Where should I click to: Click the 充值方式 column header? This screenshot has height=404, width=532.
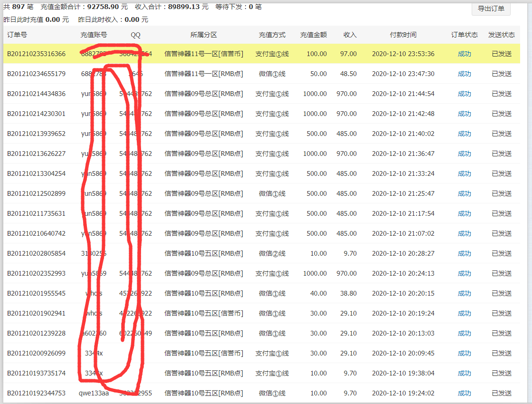coord(272,35)
